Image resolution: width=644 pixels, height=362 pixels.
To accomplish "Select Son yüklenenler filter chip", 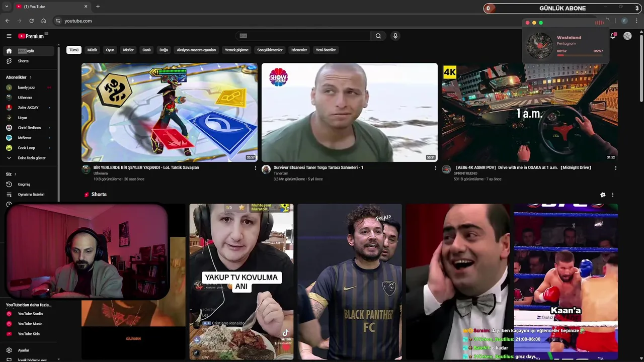I will [x=270, y=50].
